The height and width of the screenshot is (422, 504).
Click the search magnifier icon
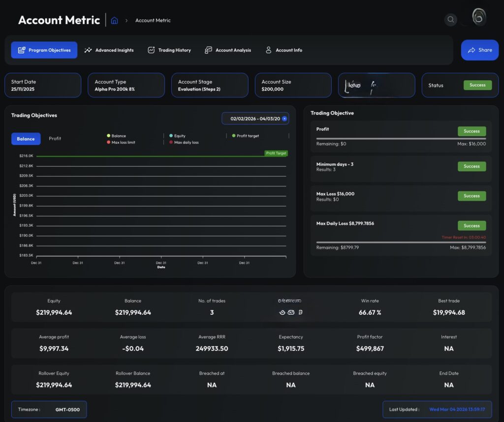click(x=451, y=20)
